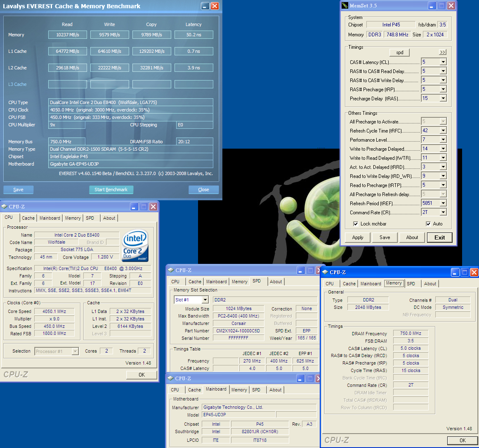Click CPU-Z icon in Memory window title bar
This screenshot has width=479, height=448.
coord(325,272)
